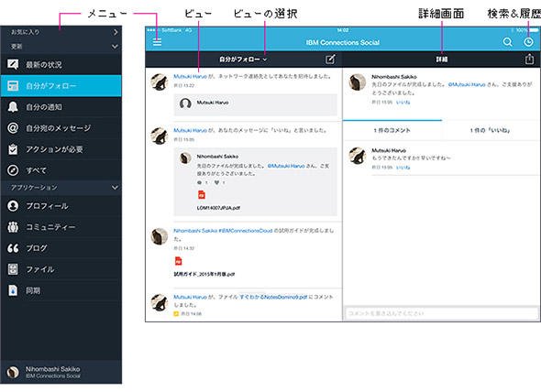Click the LOM14007JPJA.pdf file name
The image size is (541, 392).
(x=218, y=208)
